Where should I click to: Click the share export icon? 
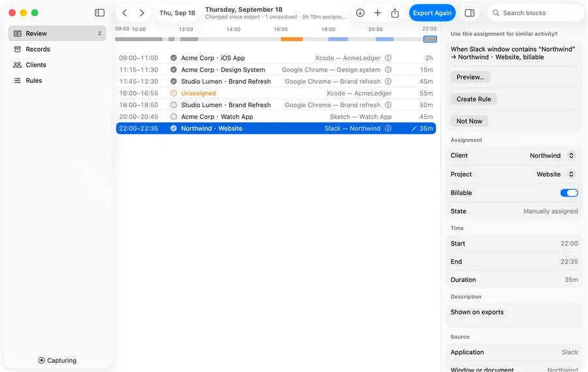[395, 13]
